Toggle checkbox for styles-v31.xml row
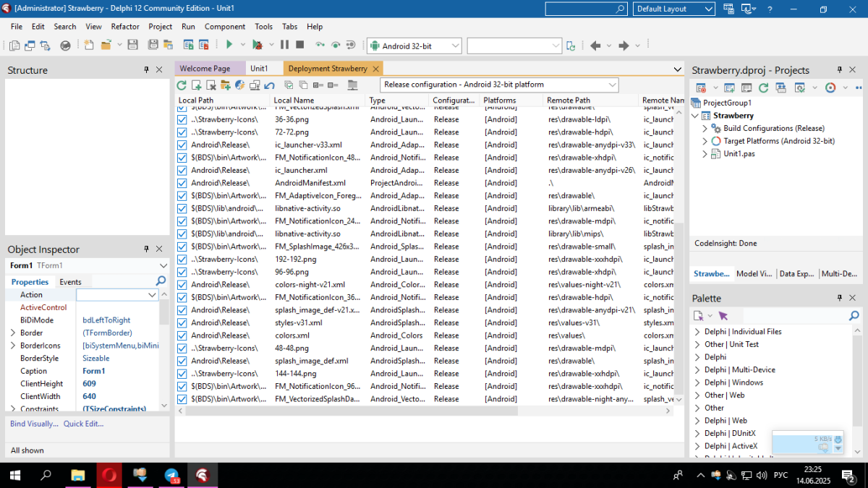 coord(182,322)
